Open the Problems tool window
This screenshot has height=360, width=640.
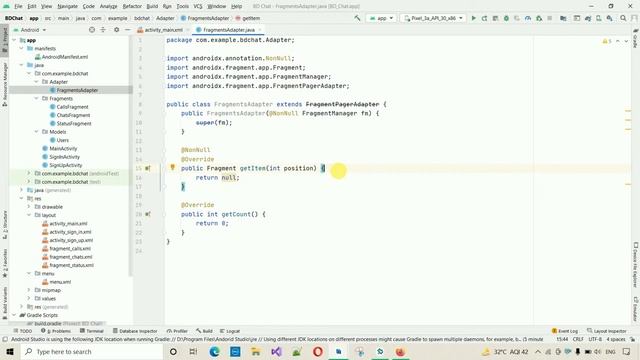(x=56, y=331)
